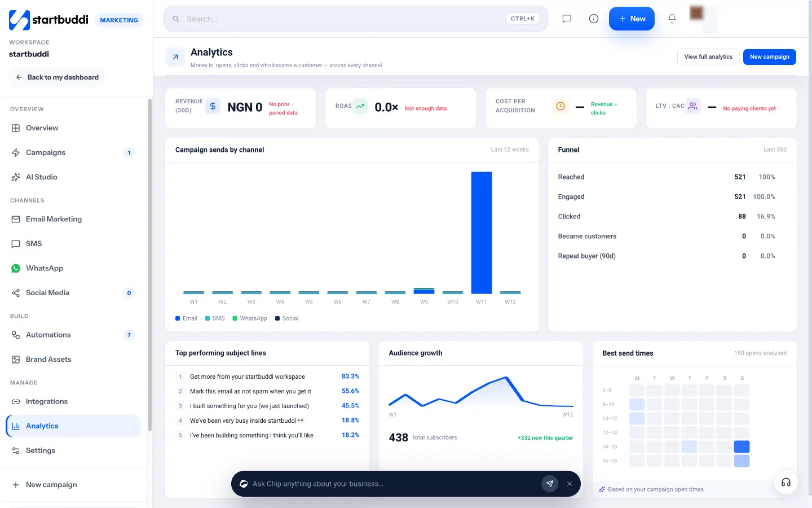Navigate to Automations
This screenshot has height=508, width=812.
click(73, 335)
